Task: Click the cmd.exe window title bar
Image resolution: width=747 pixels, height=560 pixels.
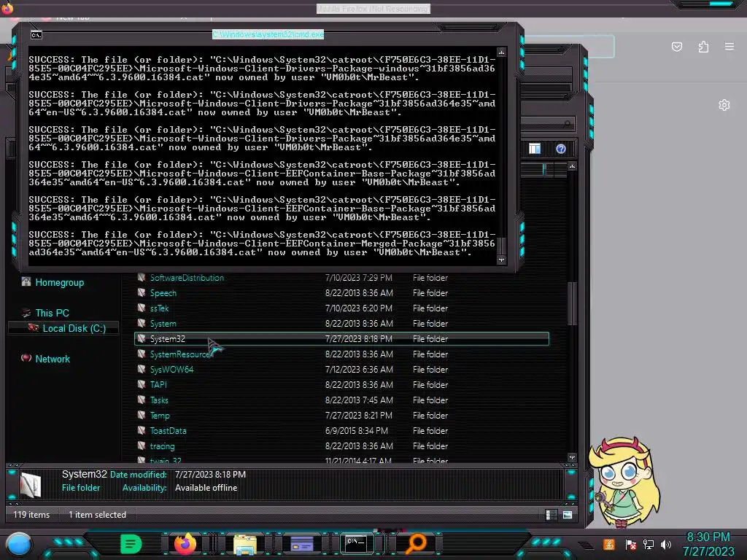Action: (268, 34)
